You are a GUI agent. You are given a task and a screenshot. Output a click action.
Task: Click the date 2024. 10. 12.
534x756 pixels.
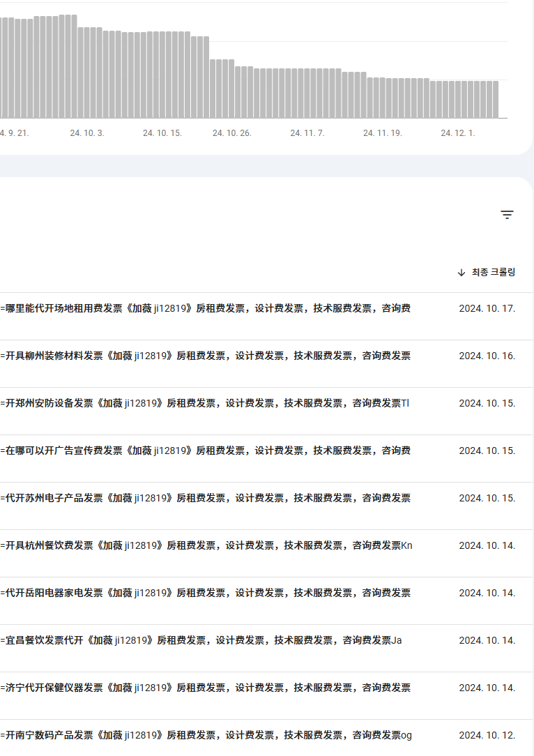tap(487, 735)
